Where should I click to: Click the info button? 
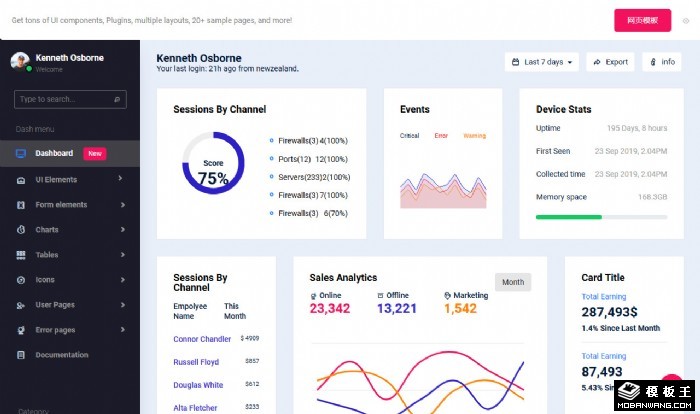pyautogui.click(x=662, y=62)
